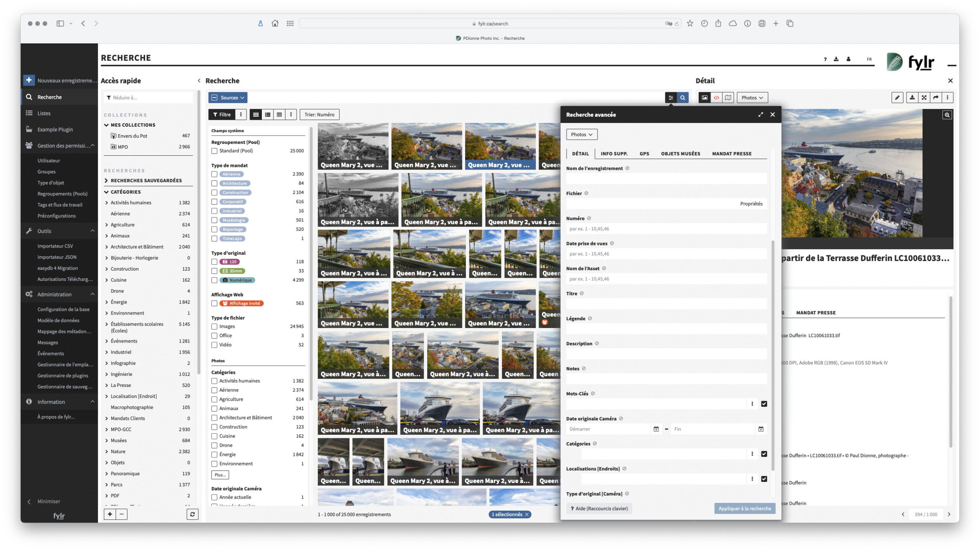The width and height of the screenshot is (980, 550).
Task: Toggle Localisations [Endroits] field checkbox
Action: click(x=764, y=479)
